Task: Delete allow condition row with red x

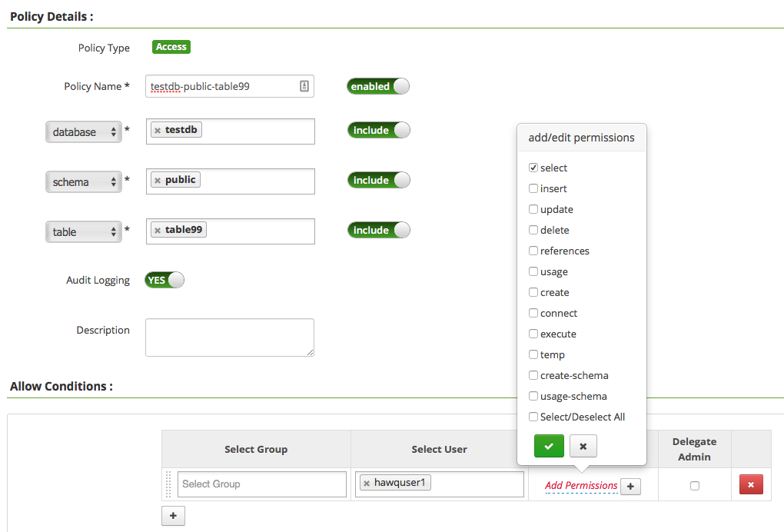Action: [750, 484]
